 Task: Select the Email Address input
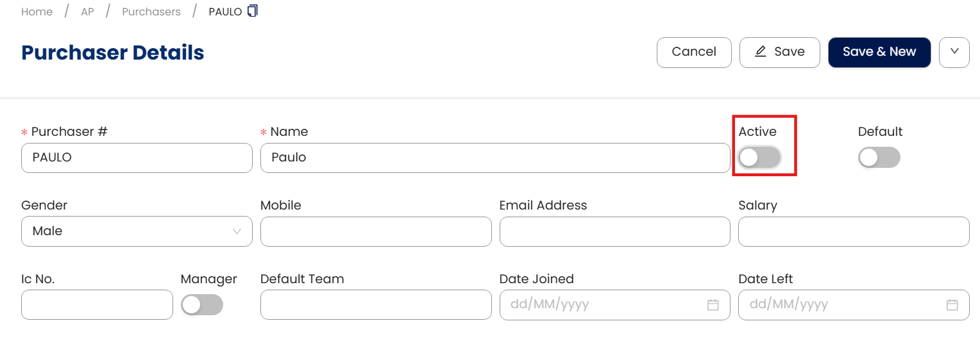point(614,231)
